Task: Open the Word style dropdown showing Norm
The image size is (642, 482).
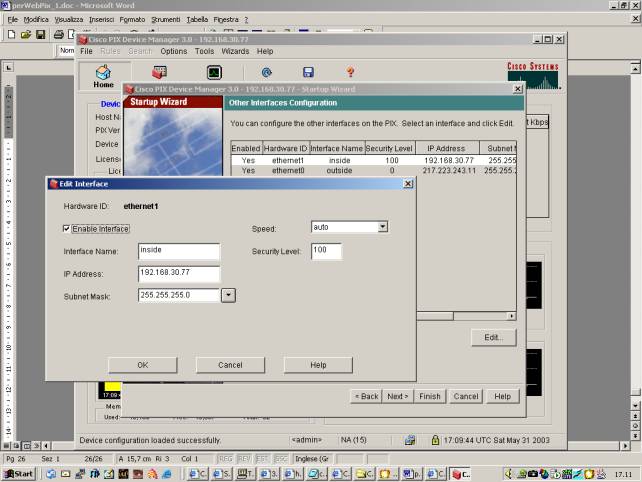Action: coord(66,50)
